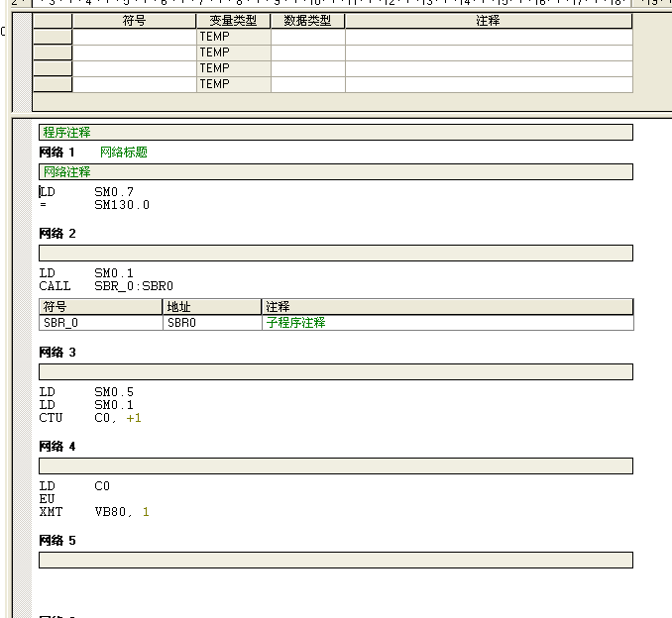Click the SM0.5 operand in network 3

coord(114,392)
